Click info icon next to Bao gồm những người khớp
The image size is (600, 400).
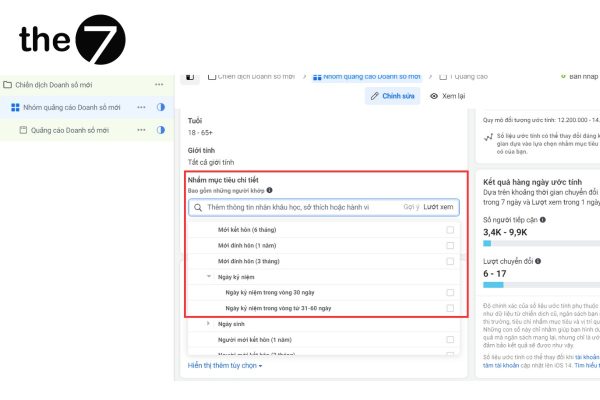[x=270, y=190]
